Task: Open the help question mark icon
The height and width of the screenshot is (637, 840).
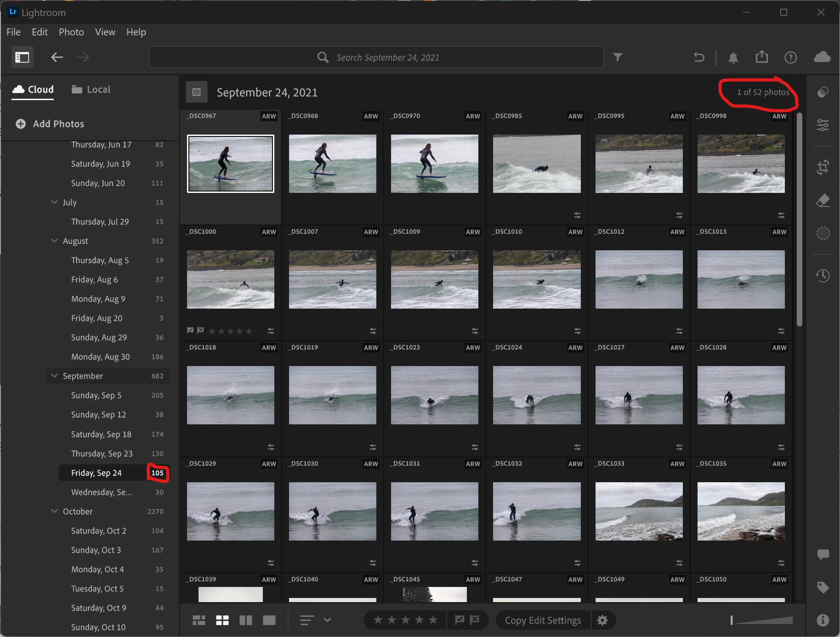Action: click(x=790, y=57)
